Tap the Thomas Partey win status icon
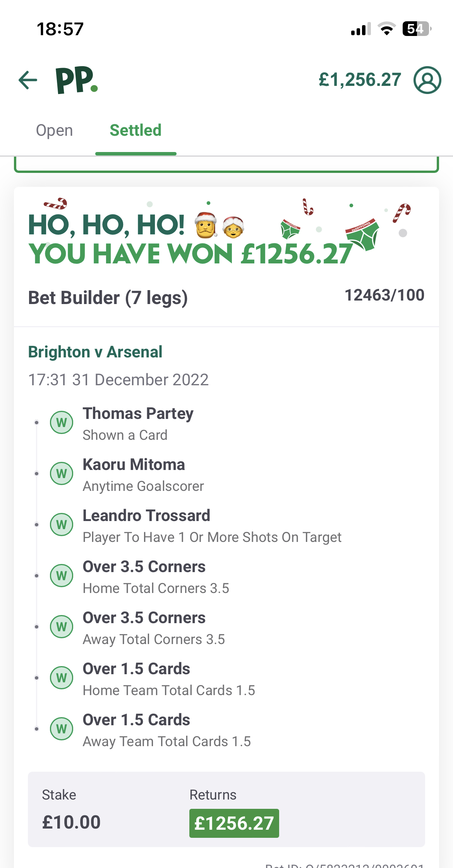Viewport: 453px width, 868px height. click(62, 422)
